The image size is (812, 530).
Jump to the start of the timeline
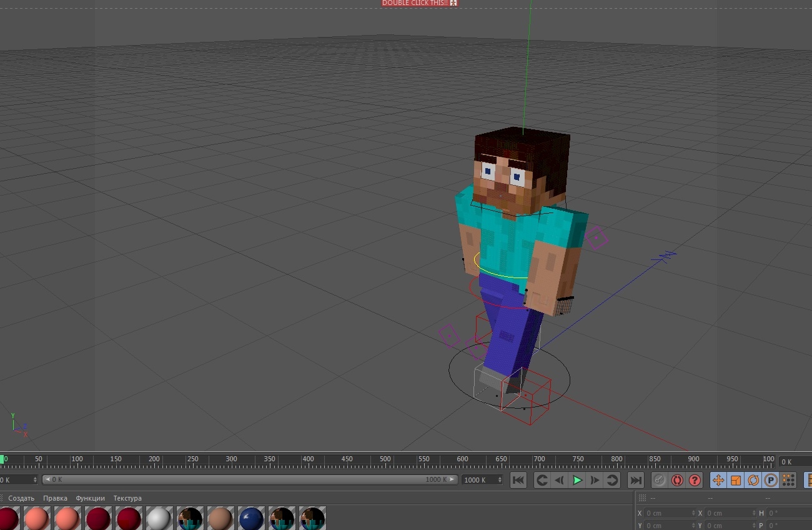518,480
